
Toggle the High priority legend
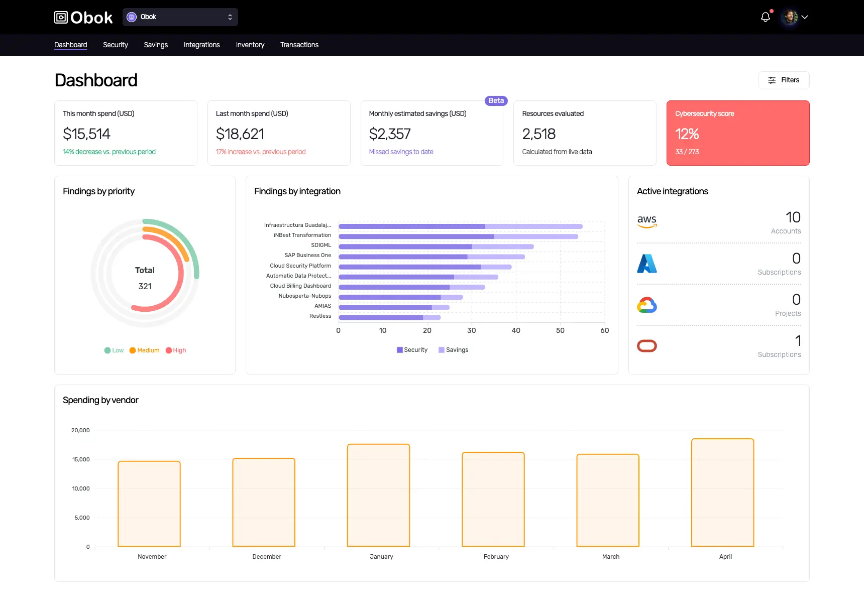[x=176, y=350]
